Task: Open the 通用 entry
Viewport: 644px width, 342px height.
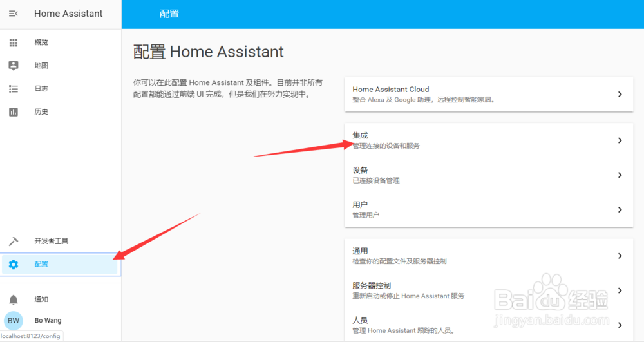Action: coord(489,256)
